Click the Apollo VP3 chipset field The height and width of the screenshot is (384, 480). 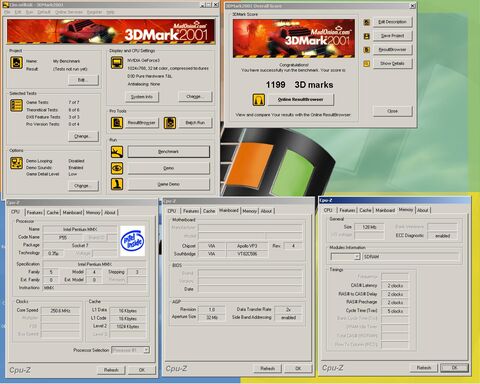coord(247,246)
